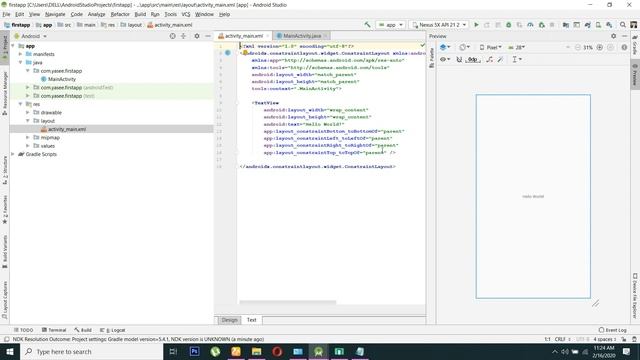This screenshot has height=360, width=640.
Task: Click the Make Project hammer icon
Action: coord(367,25)
